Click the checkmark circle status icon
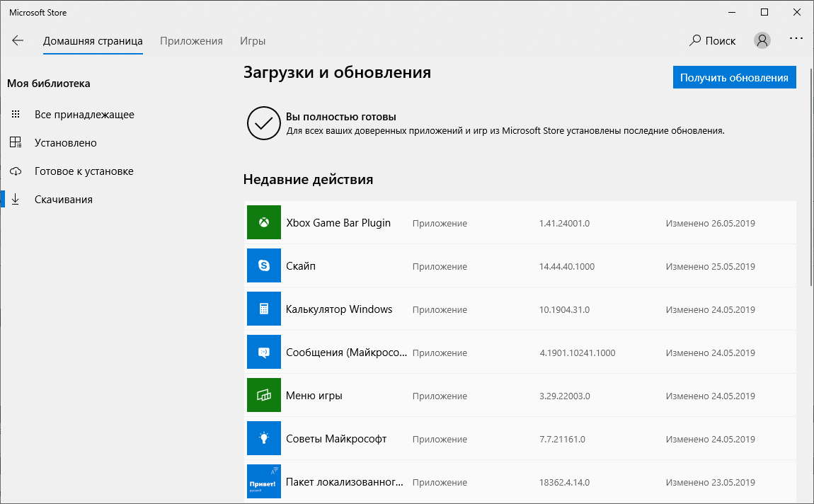Viewport: 814px width, 504px height. point(264,123)
